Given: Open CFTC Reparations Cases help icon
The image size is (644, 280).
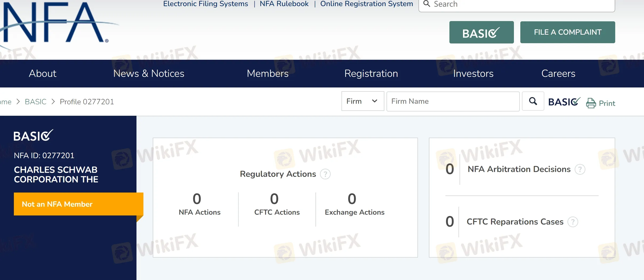Looking at the screenshot, I should click(573, 222).
